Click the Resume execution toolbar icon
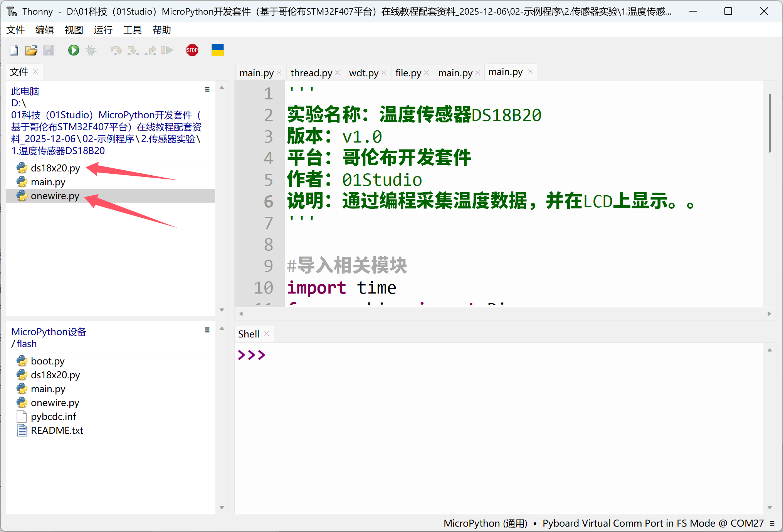The width and height of the screenshot is (783, 532). click(167, 50)
